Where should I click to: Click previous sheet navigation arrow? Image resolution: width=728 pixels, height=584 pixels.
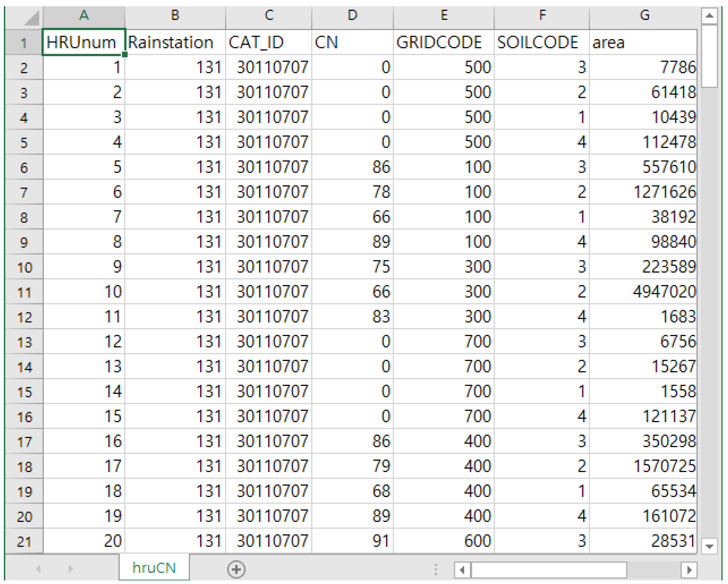pyautogui.click(x=39, y=569)
